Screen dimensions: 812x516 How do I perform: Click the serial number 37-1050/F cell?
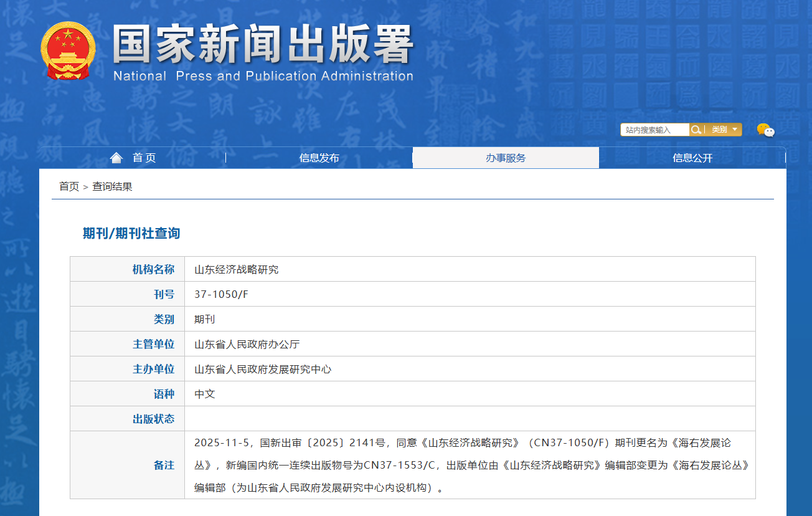click(221, 294)
